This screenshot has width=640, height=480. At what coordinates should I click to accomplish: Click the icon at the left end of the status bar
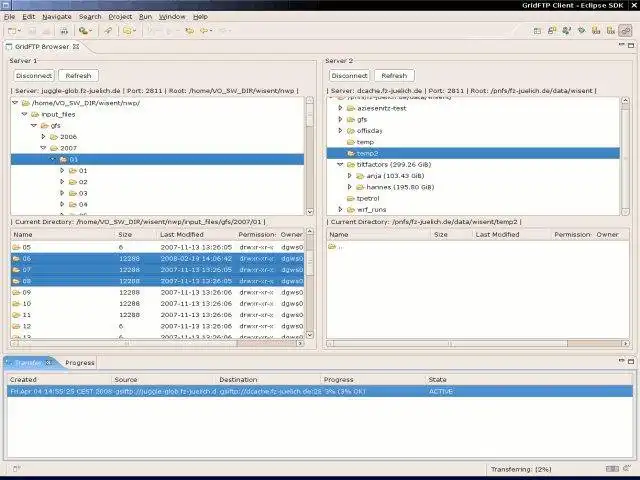click(x=16, y=469)
